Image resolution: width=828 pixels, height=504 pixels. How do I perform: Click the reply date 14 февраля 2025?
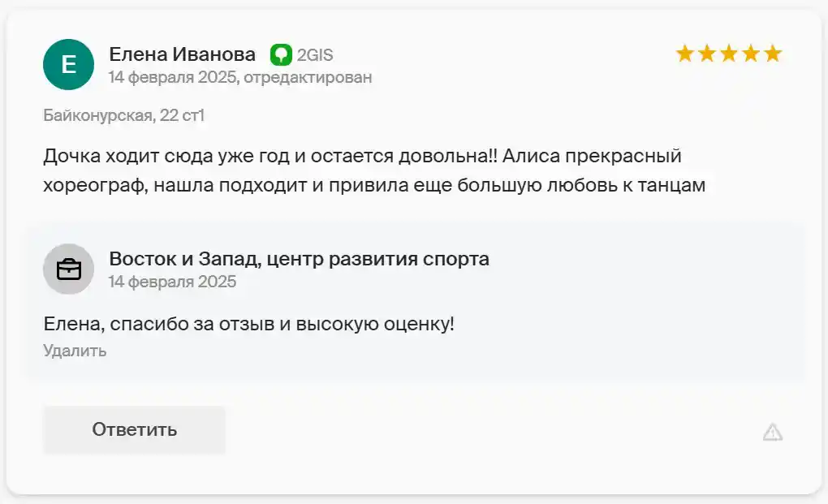tap(172, 282)
